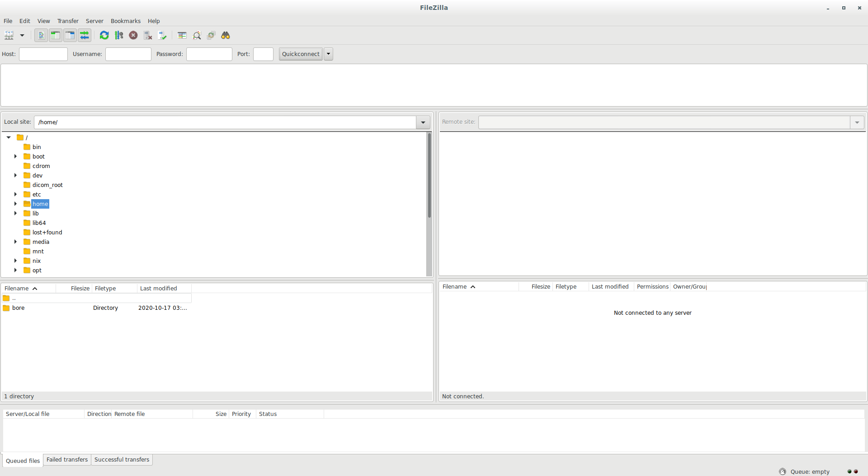This screenshot has width=868, height=476.
Task: Switch to the Failed transfers tab
Action: [x=67, y=459]
